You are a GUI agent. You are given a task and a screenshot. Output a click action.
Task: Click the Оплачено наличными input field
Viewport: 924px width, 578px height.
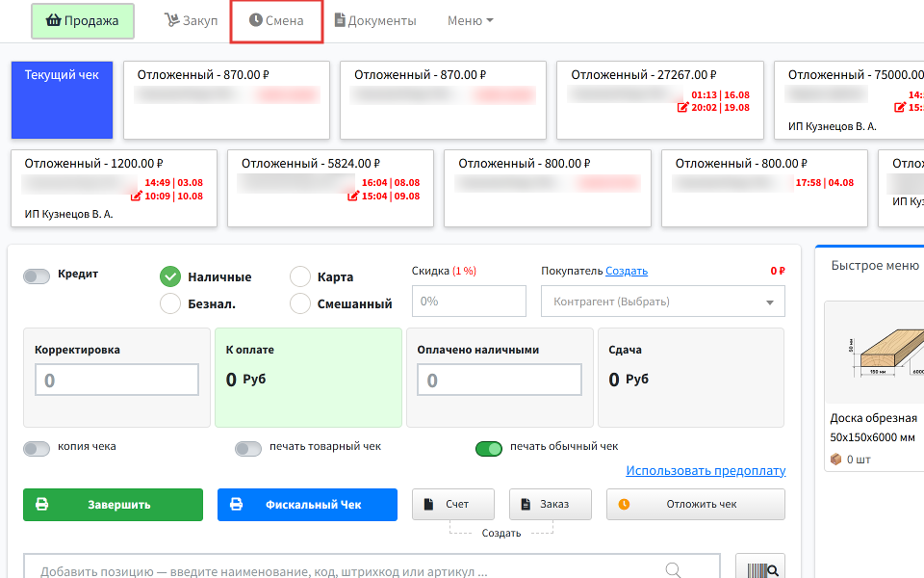click(500, 380)
